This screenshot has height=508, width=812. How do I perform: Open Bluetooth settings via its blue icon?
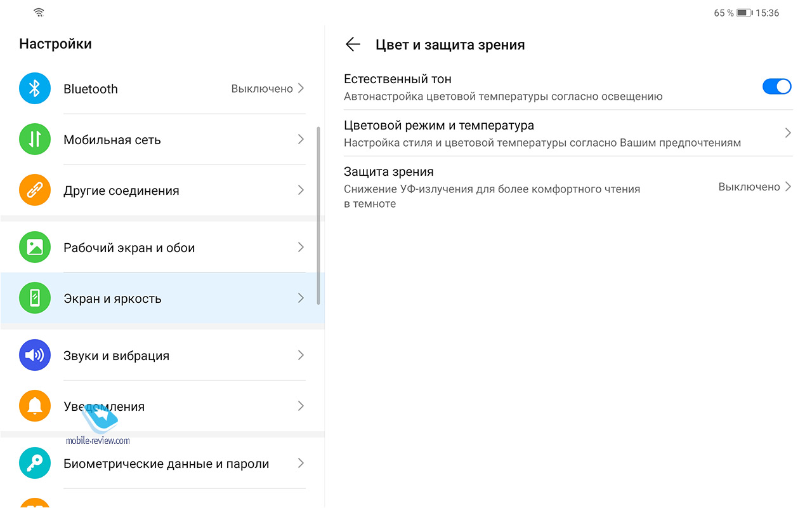(35, 89)
